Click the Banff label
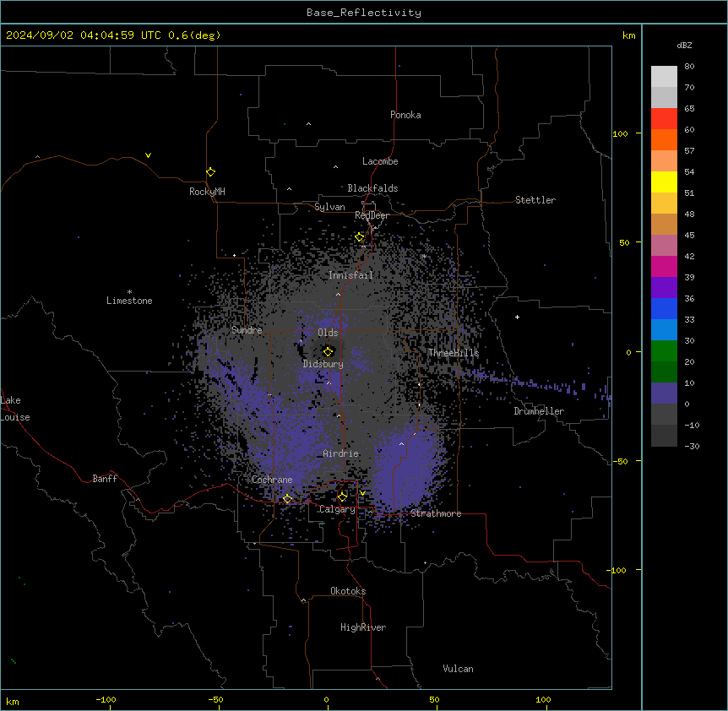 pos(105,479)
